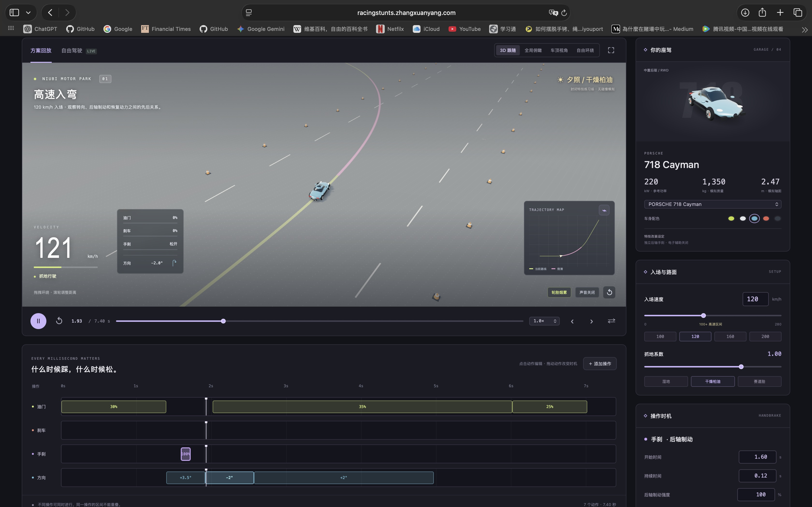812x507 pixels.
Task: Restart replay using the rewind icon by the timer
Action: click(x=59, y=321)
